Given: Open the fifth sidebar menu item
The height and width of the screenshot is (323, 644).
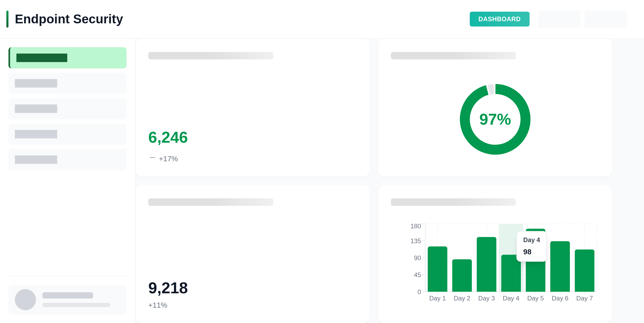Looking at the screenshot, I should (x=68, y=160).
